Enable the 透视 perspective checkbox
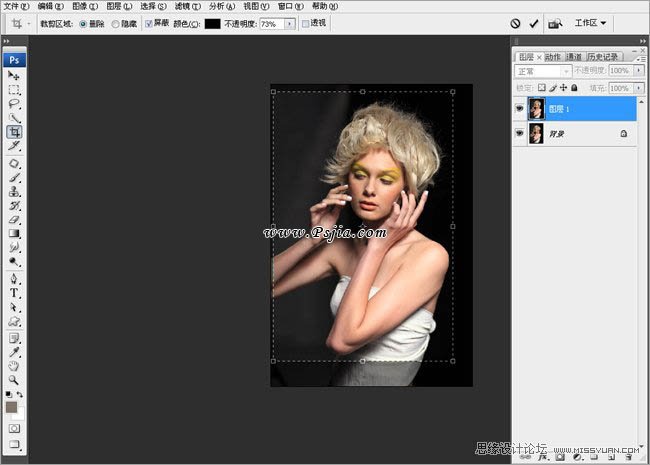 (305, 23)
